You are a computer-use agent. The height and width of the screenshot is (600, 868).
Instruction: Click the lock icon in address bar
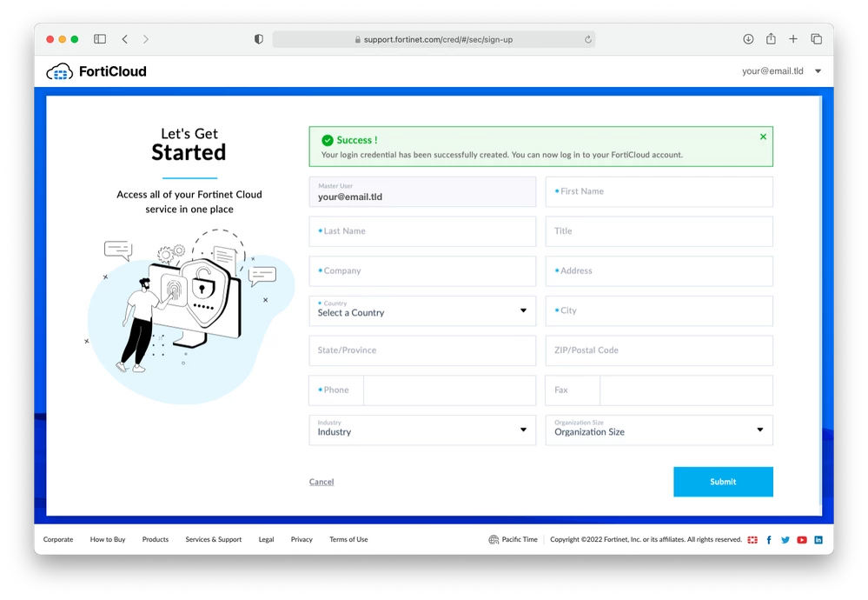click(x=358, y=39)
